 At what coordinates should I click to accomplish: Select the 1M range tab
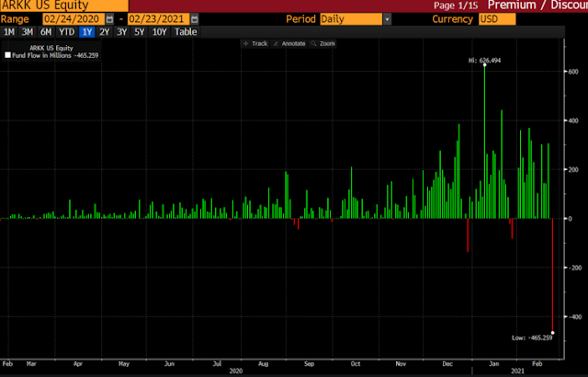tap(9, 32)
